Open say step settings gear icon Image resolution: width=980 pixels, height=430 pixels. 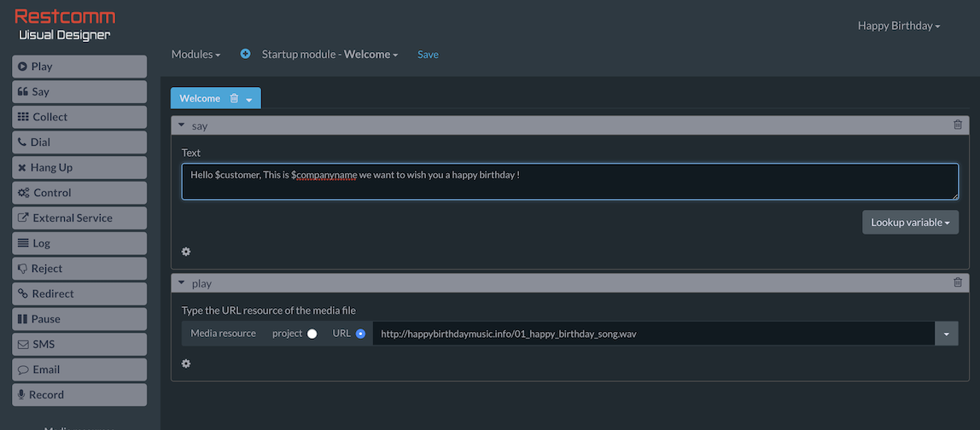pos(186,252)
